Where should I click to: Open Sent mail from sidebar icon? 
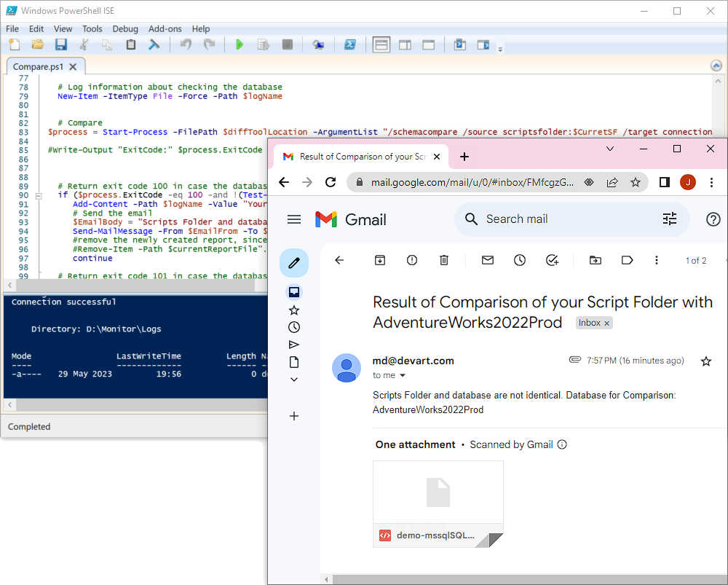coord(294,345)
